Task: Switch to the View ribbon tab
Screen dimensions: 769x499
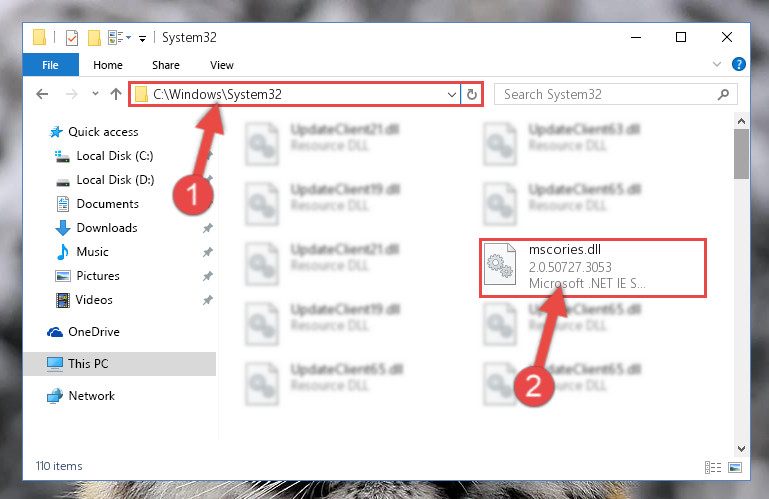Action: tap(222, 65)
